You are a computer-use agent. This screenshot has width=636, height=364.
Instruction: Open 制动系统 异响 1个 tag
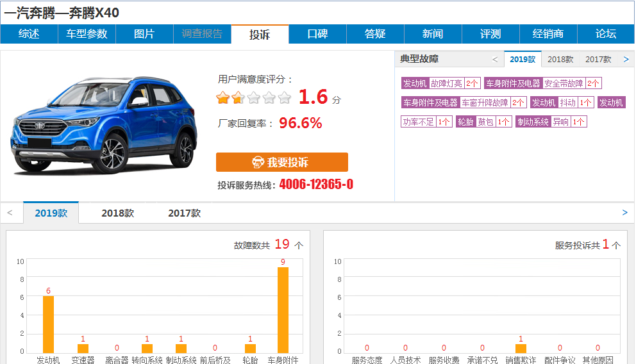coord(551,122)
